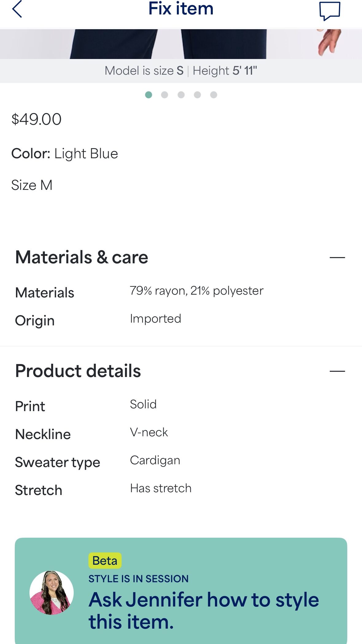Screen dimensions: 362x644
Task: Tap the Product details heading
Action: [x=78, y=371]
